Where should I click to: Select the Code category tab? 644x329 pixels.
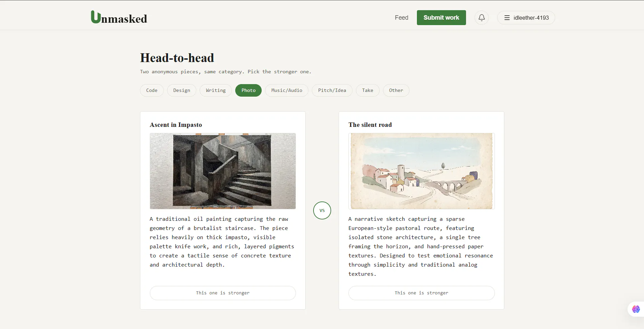[x=152, y=90]
